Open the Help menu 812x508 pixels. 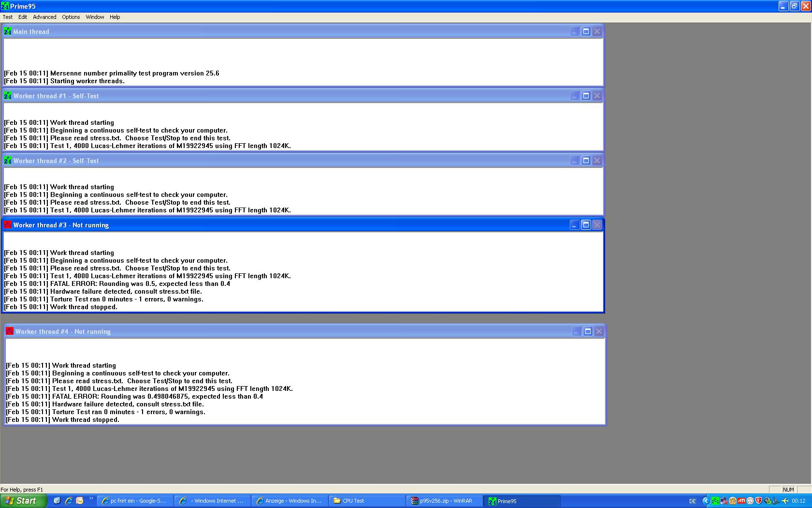pos(115,17)
